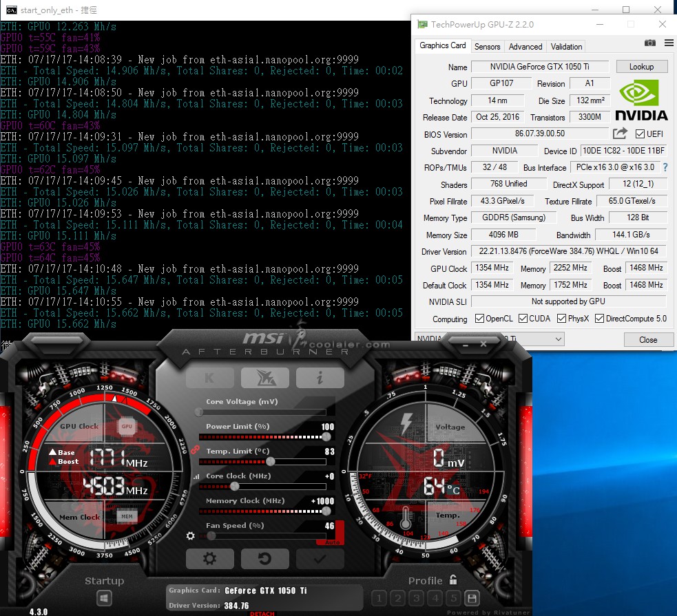Click the 'NVIDIA SLI' Not supported field
The image size is (677, 616).
point(569,301)
